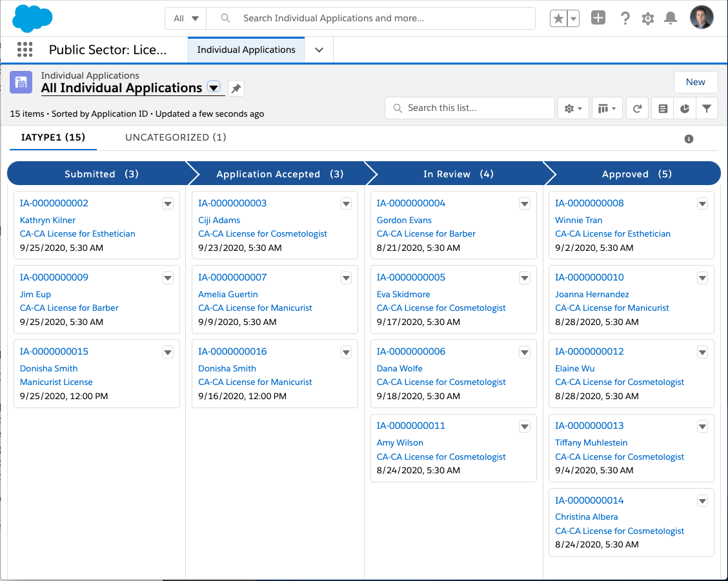The height and width of the screenshot is (581, 728).
Task: Open the list view selector dropdown arrow
Action: pos(213,88)
